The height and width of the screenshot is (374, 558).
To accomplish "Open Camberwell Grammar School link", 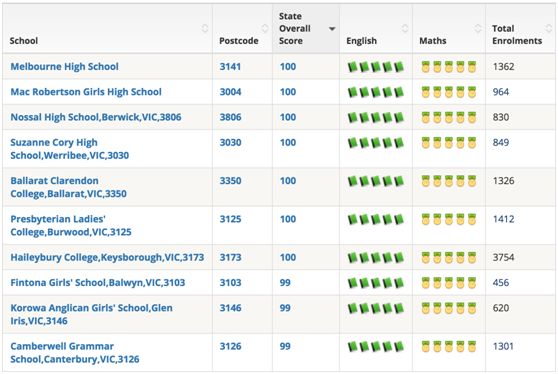I will [75, 353].
